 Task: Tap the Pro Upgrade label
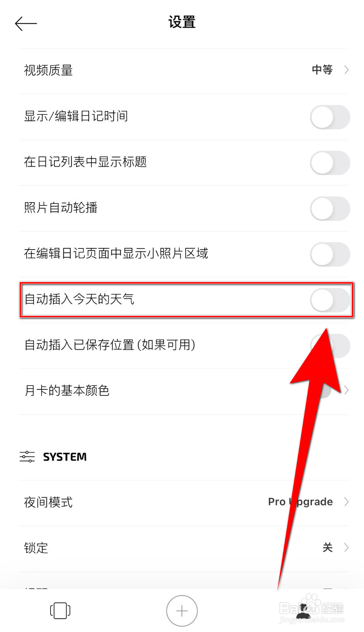pyautogui.click(x=300, y=502)
